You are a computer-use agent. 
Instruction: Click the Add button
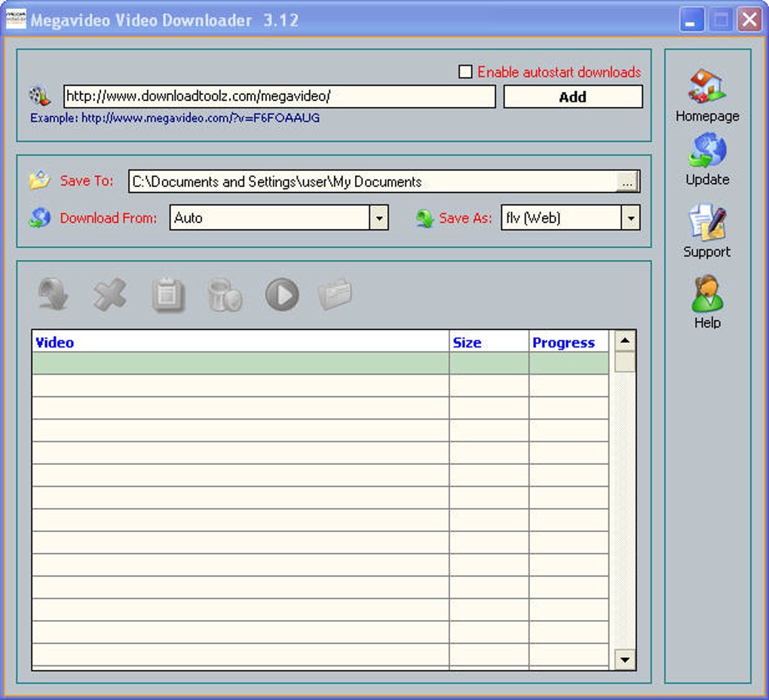click(x=573, y=96)
